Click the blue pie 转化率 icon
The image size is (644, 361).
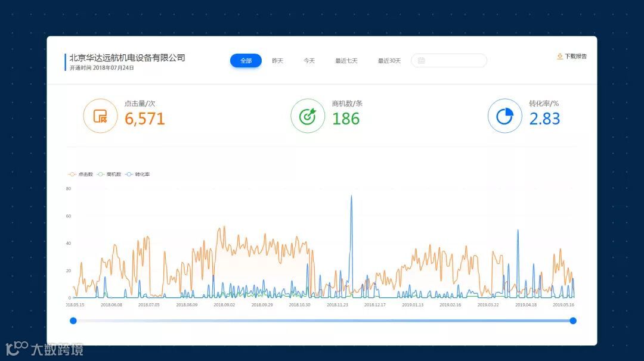click(505, 116)
